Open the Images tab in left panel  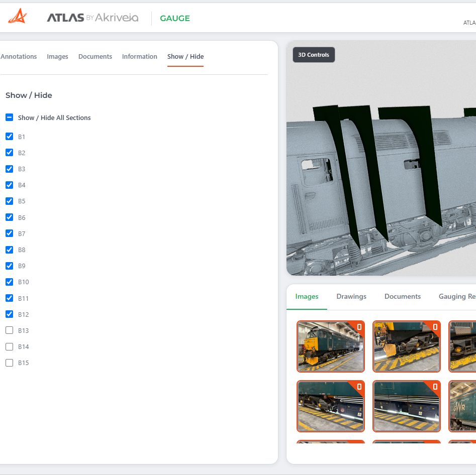pos(57,56)
